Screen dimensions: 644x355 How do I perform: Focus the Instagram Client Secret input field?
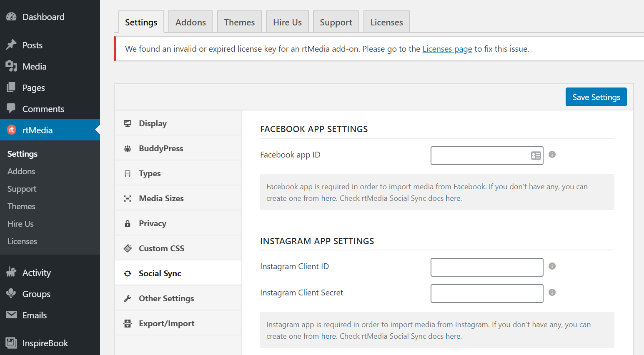coord(487,293)
